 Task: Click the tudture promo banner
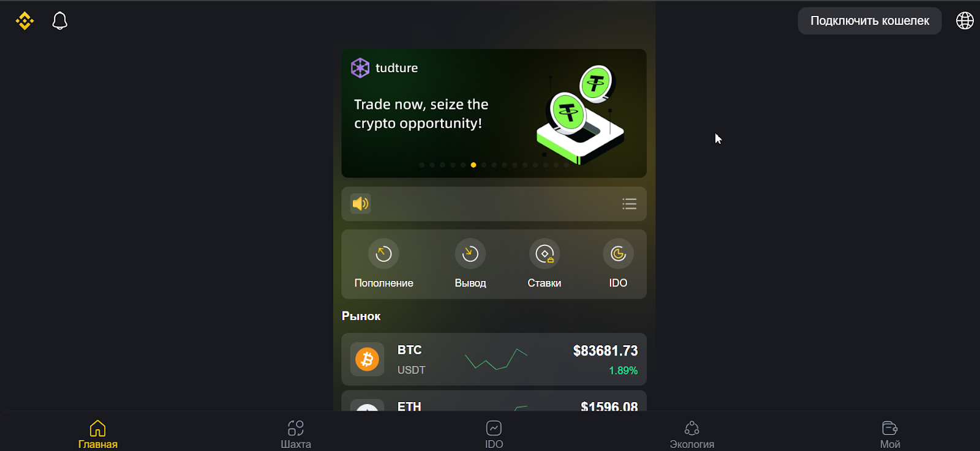(494, 113)
